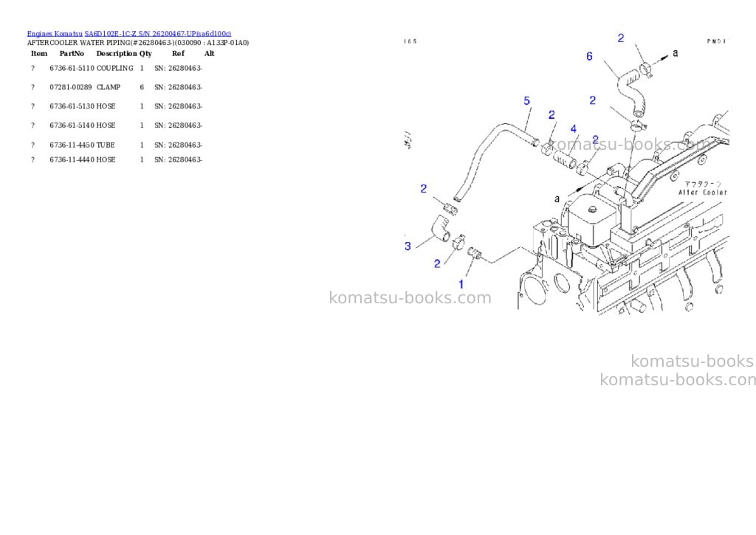Click the clamp quantity value 6
The height and width of the screenshot is (535, 756).
[142, 87]
